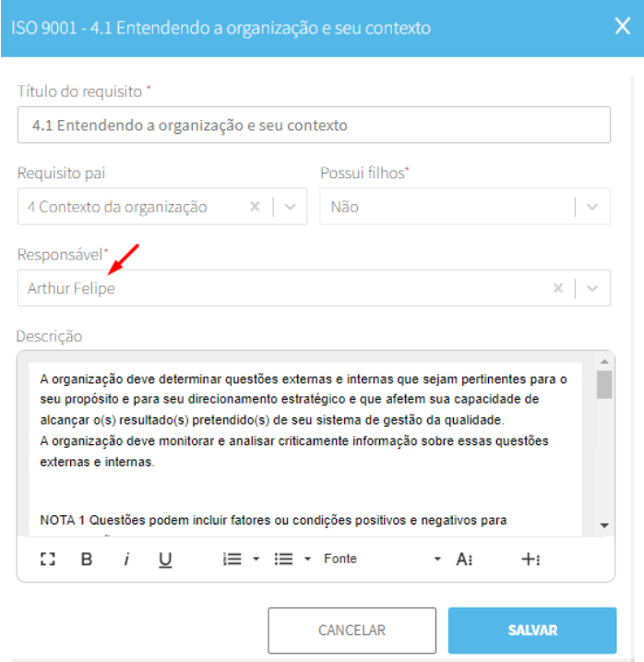Open numbered list style arrow
Image resolution: width=644 pixels, height=662 pixels.
(256, 559)
